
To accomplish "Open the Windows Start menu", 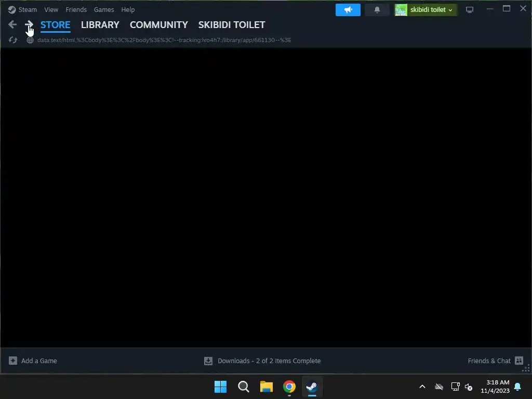I will click(220, 387).
